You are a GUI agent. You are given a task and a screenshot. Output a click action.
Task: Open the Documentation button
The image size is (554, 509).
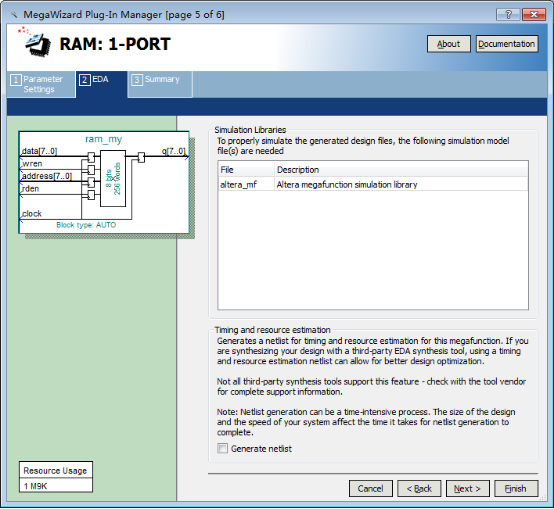(507, 44)
